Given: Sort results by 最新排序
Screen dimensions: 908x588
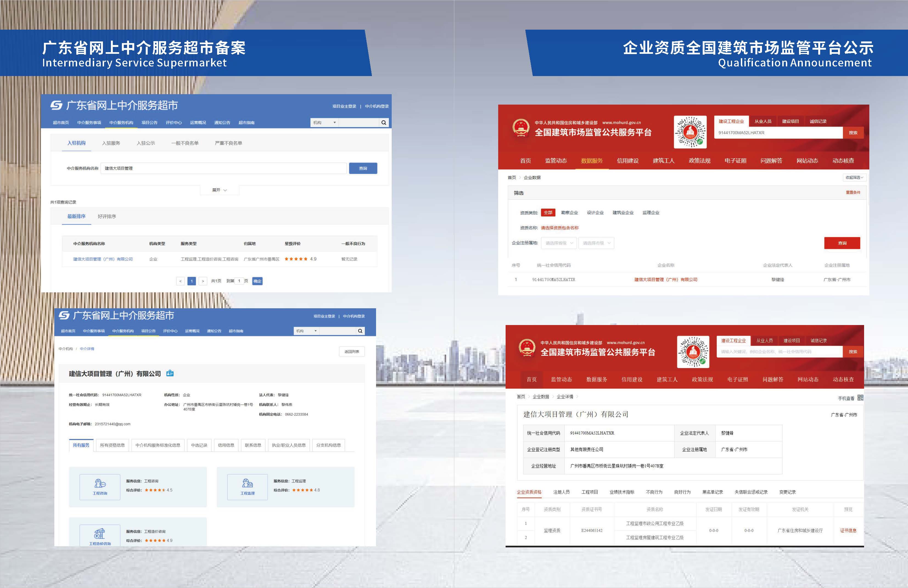Looking at the screenshot, I should click(x=76, y=216).
